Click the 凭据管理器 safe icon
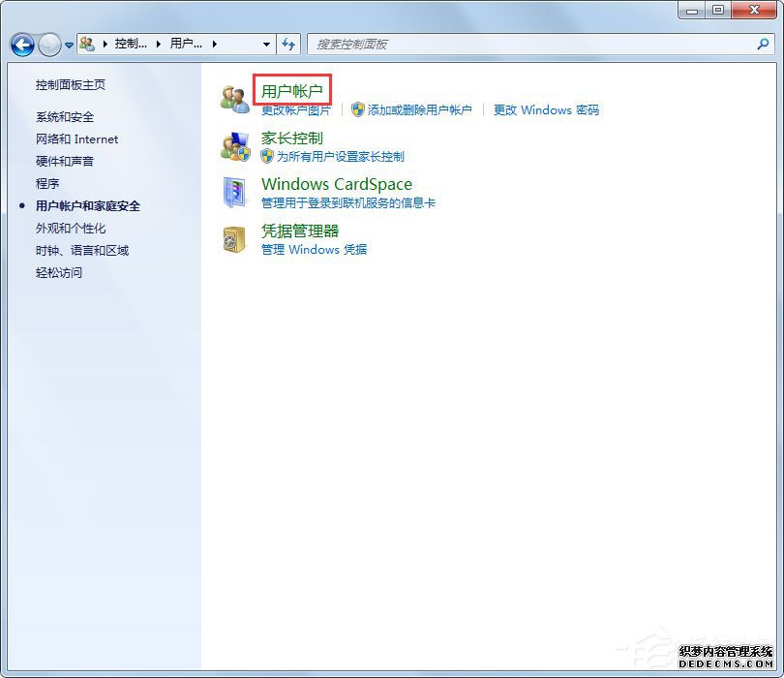The image size is (784, 678). (234, 239)
